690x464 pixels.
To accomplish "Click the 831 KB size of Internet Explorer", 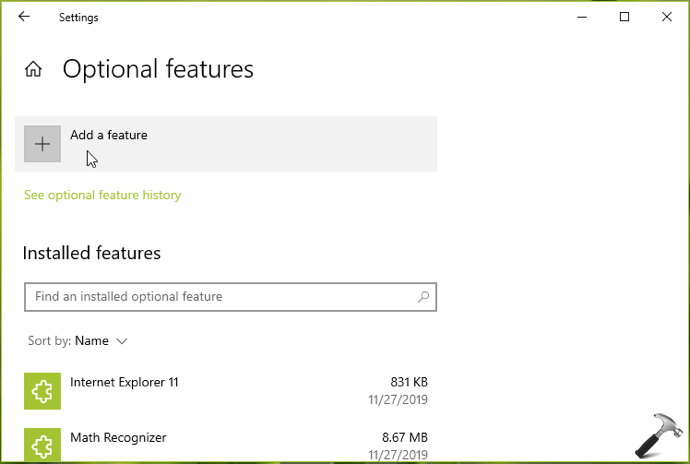I will pos(409,382).
